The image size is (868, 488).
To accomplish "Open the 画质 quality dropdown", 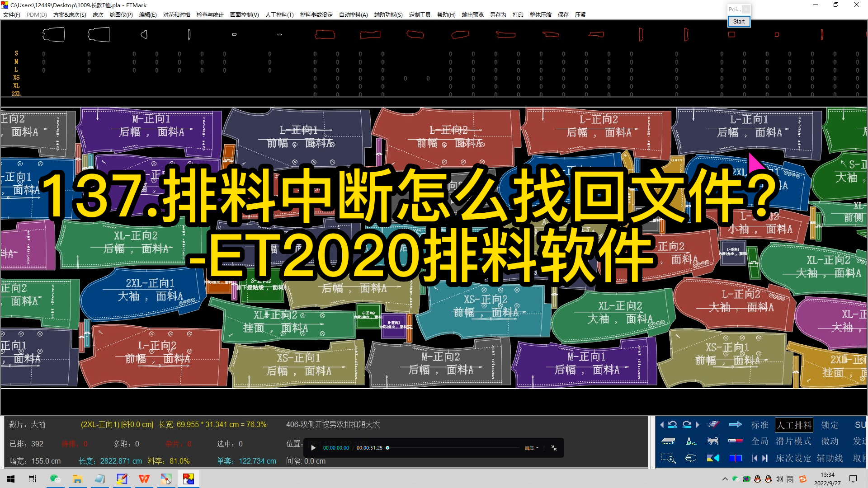I will (531, 448).
